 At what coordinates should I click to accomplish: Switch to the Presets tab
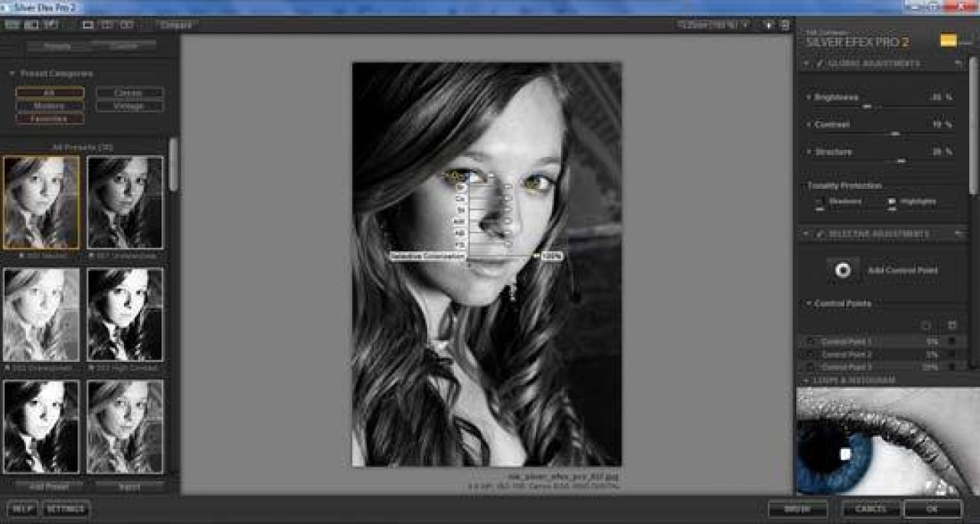click(57, 46)
